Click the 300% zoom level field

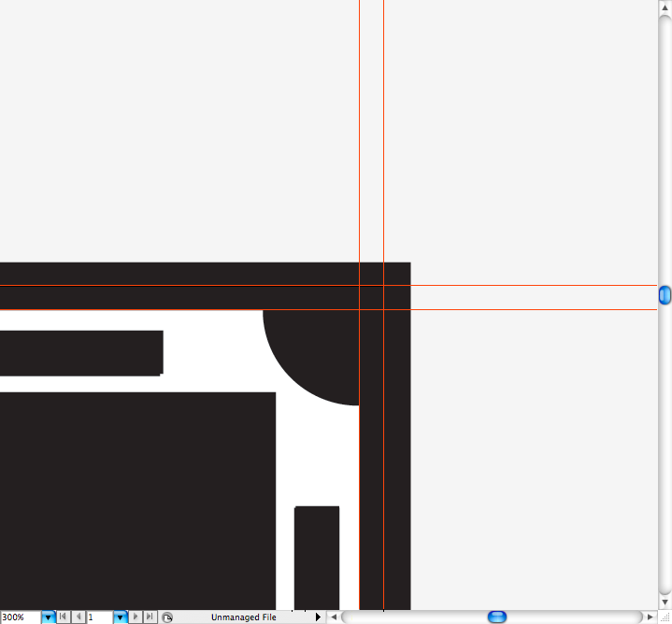21,617
